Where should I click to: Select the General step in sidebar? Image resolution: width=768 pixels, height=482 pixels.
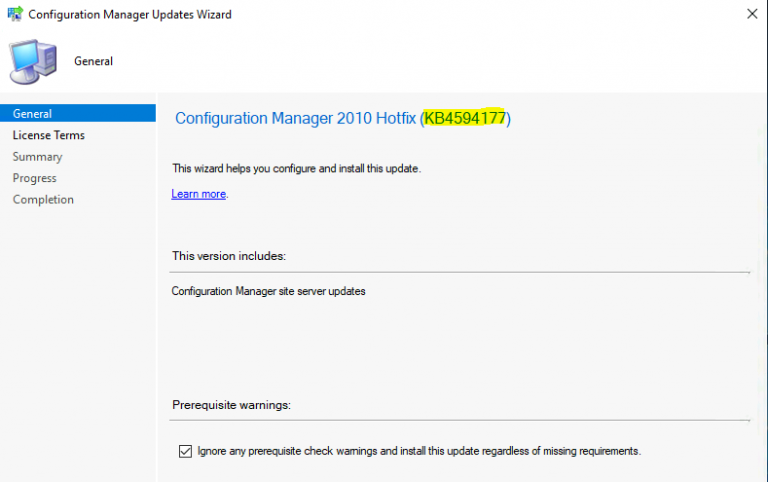(78, 114)
